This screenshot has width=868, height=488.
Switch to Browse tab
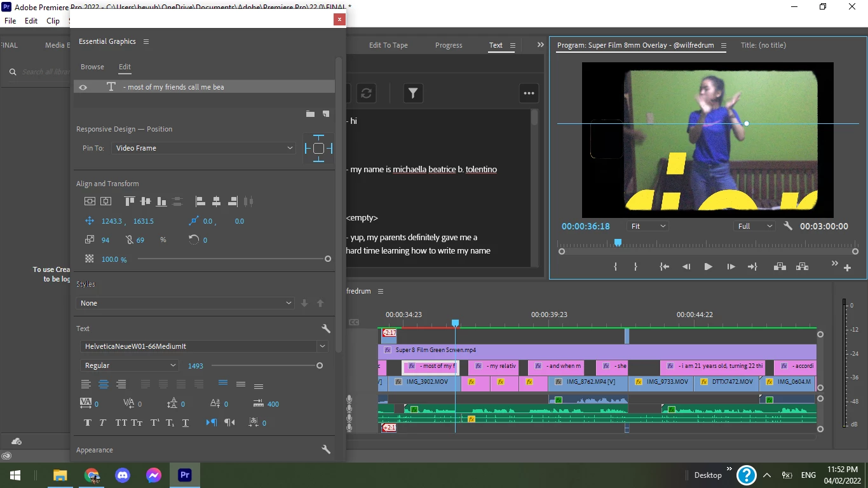(92, 67)
